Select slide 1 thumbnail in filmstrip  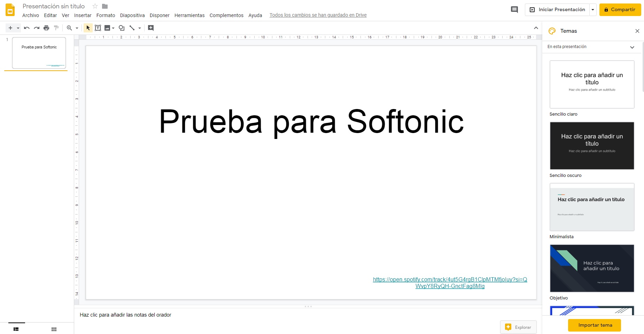[39, 53]
